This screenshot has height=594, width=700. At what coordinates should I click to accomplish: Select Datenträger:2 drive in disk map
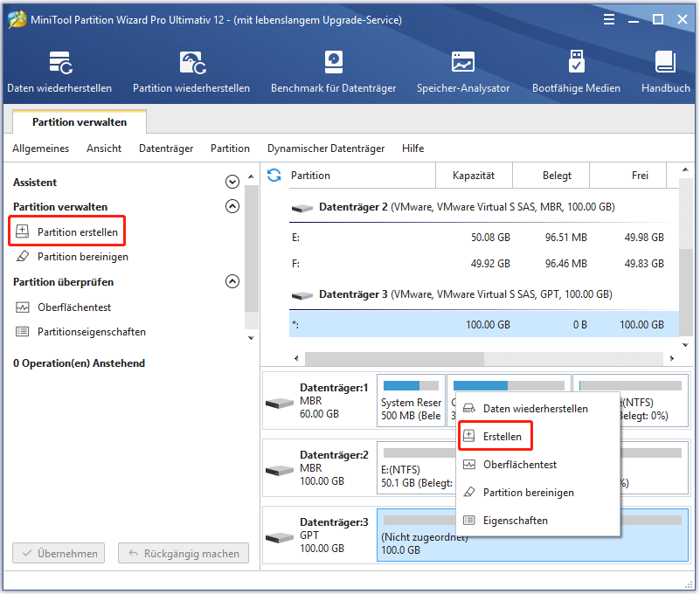tap(320, 467)
